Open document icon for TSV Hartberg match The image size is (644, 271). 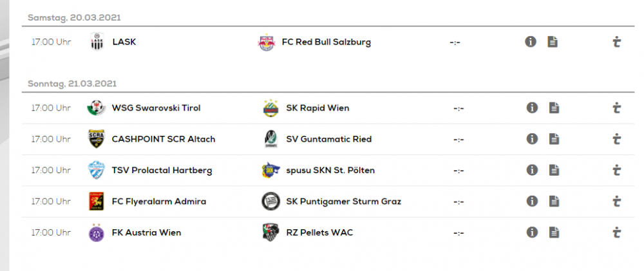554,170
